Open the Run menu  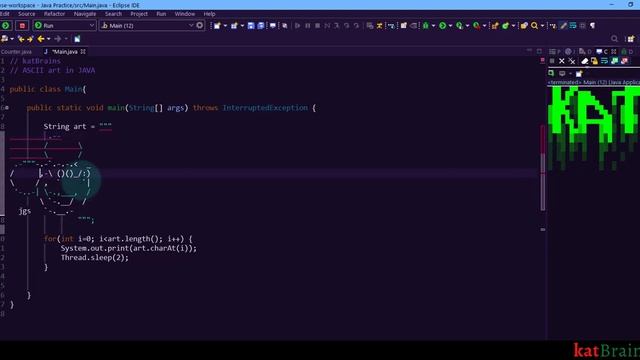click(161, 14)
